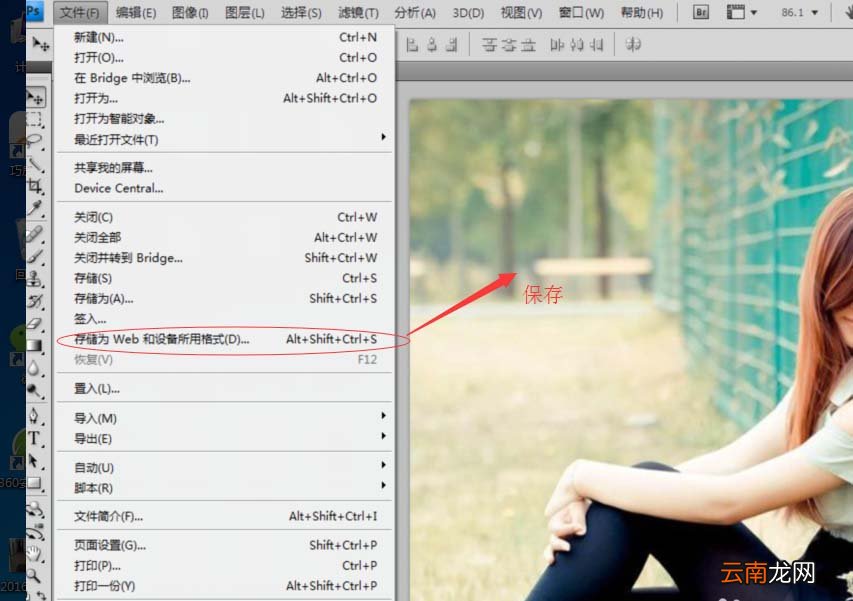
Task: Expand the 自动(U) submenu
Action: (x=225, y=467)
